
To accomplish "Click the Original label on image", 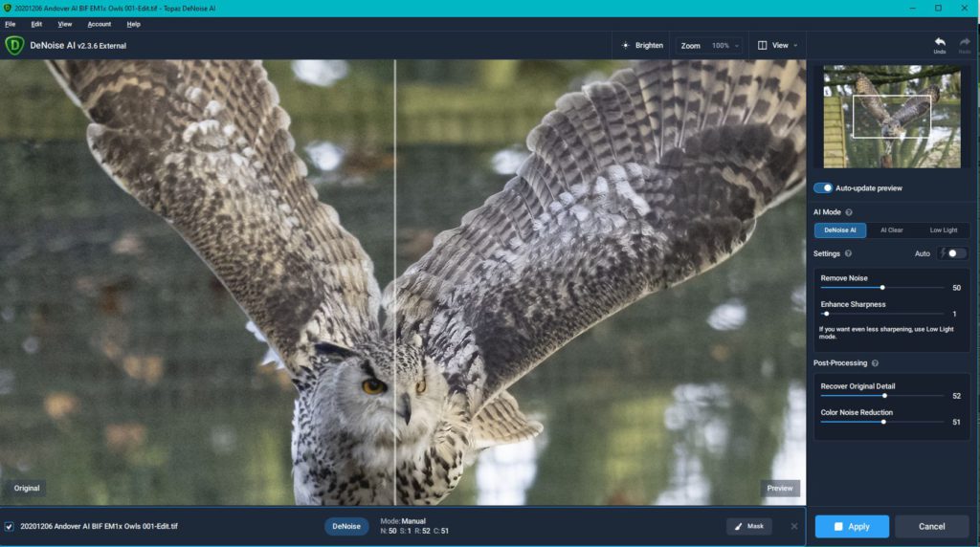I will pyautogui.click(x=27, y=489).
